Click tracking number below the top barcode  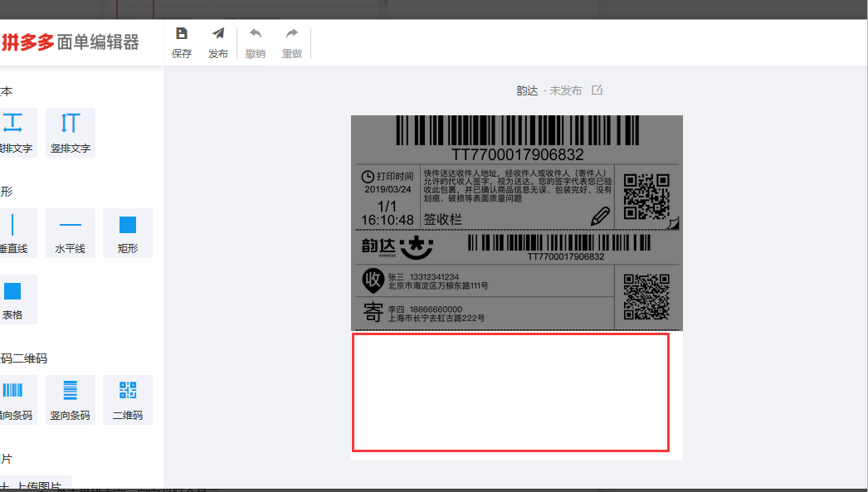tap(517, 154)
